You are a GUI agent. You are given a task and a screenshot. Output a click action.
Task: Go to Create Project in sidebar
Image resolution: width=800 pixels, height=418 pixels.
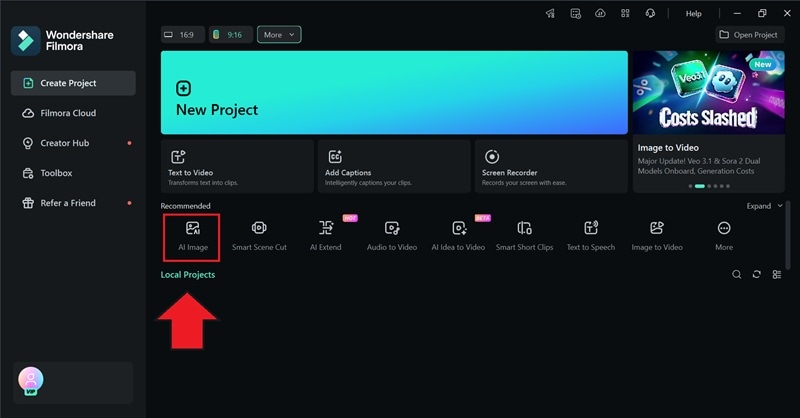(x=73, y=83)
